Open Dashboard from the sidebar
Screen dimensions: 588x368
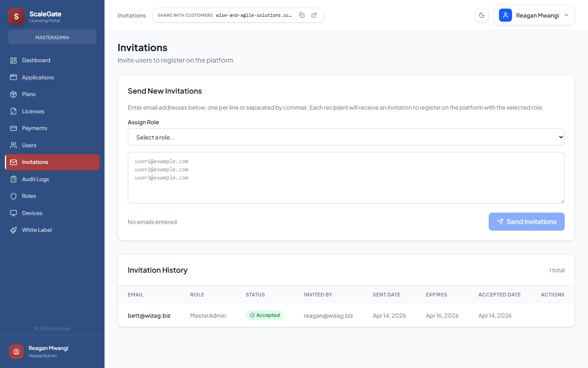[x=36, y=61]
